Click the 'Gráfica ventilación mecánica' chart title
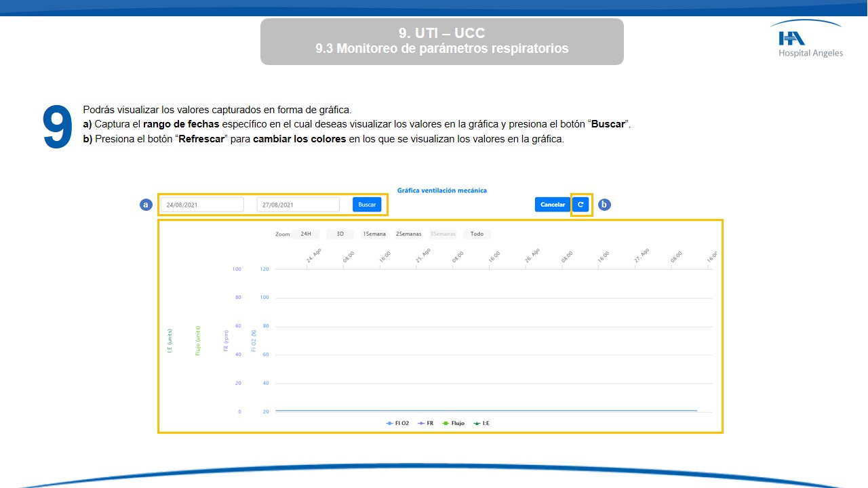 [x=441, y=190]
